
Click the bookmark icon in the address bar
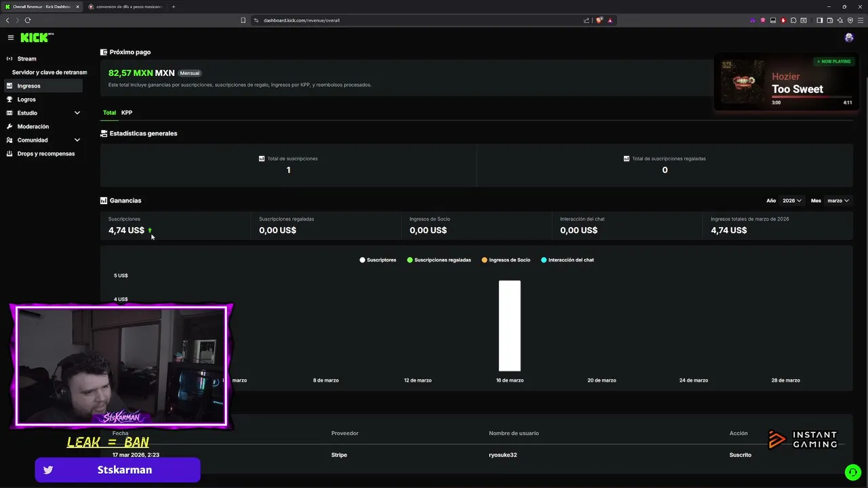(x=243, y=20)
